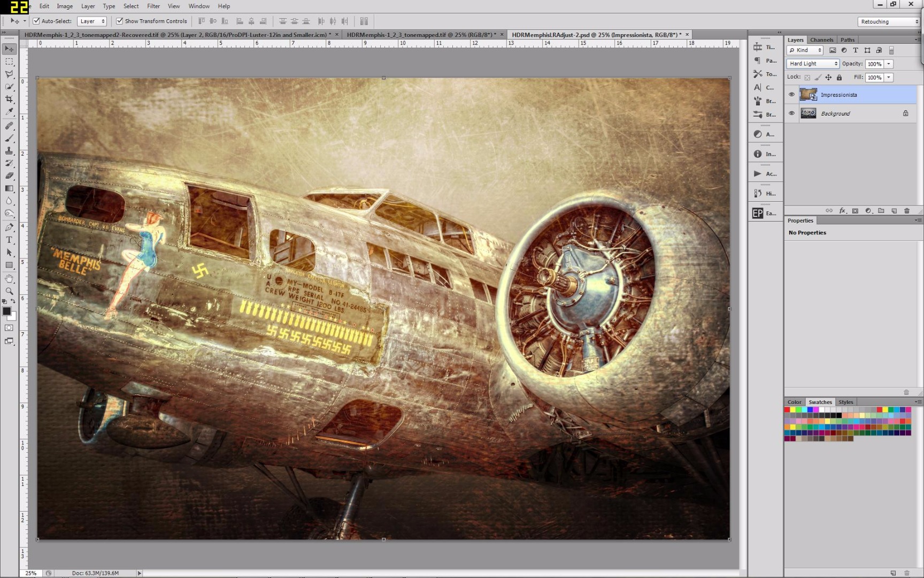This screenshot has height=578, width=924.
Task: Toggle lock image pixels brush icon
Action: click(x=818, y=78)
